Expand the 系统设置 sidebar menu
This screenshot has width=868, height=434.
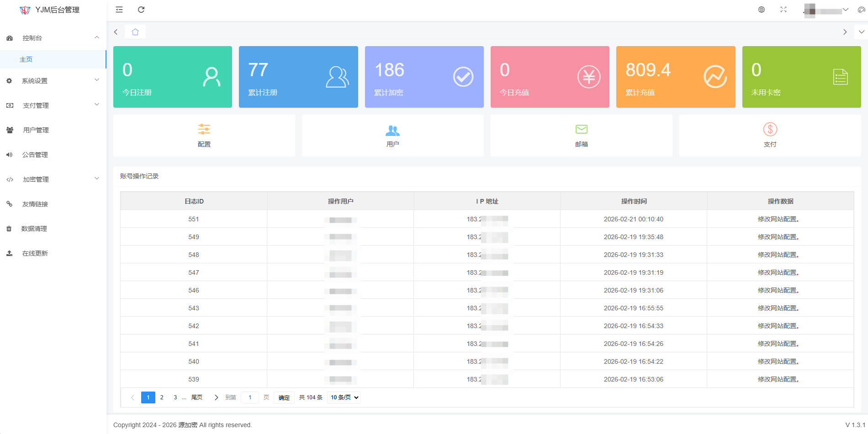point(53,81)
